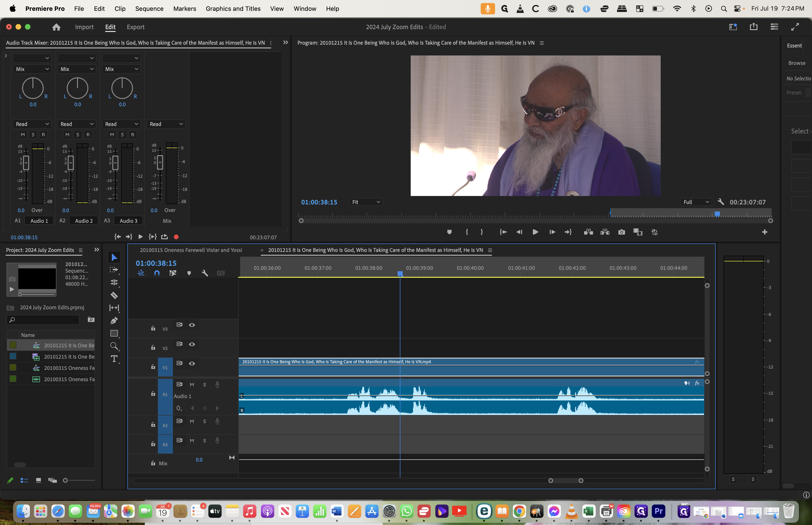Select the Pen tool in toolbar
The image size is (812, 525).
pos(114,321)
